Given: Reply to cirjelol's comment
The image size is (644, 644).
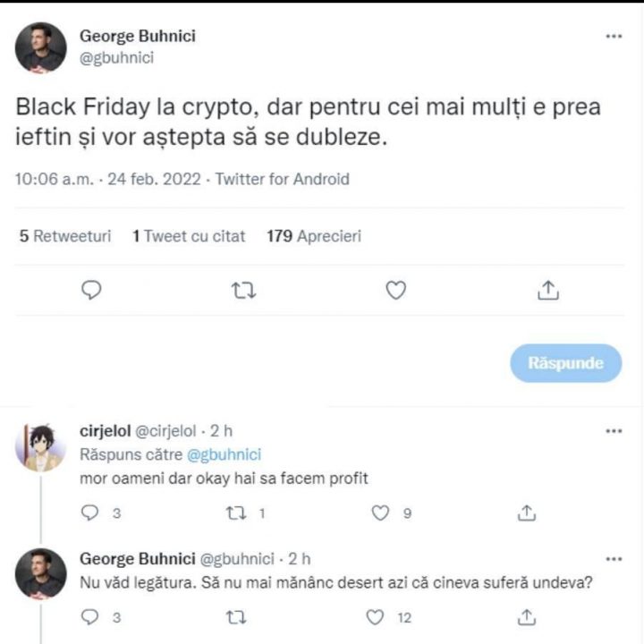Looking at the screenshot, I should click(x=89, y=513).
